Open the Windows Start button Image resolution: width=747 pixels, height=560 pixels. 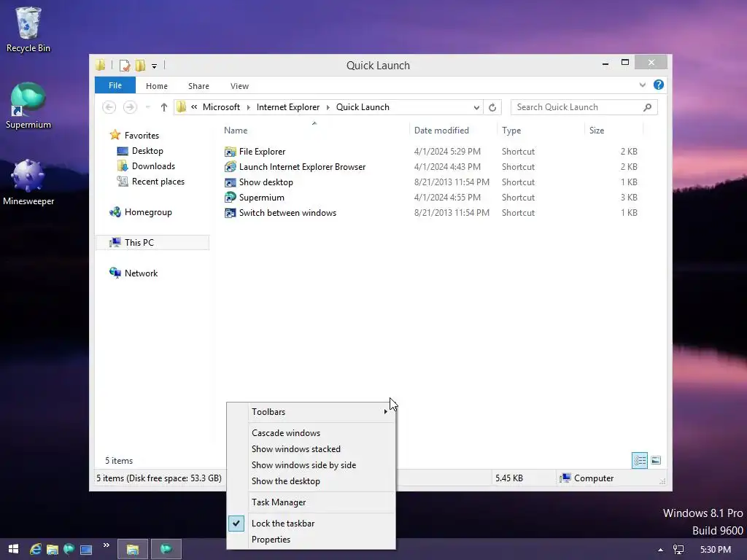[x=13, y=549]
